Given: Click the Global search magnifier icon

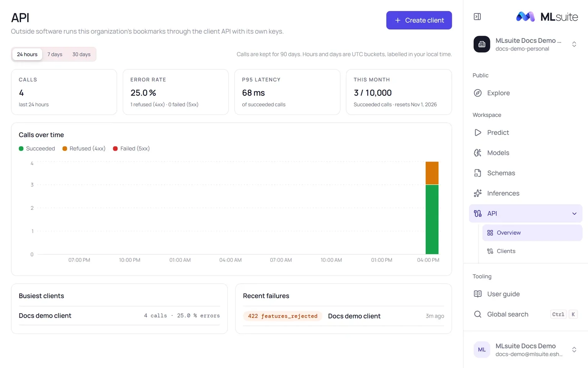Looking at the screenshot, I should pos(478,314).
